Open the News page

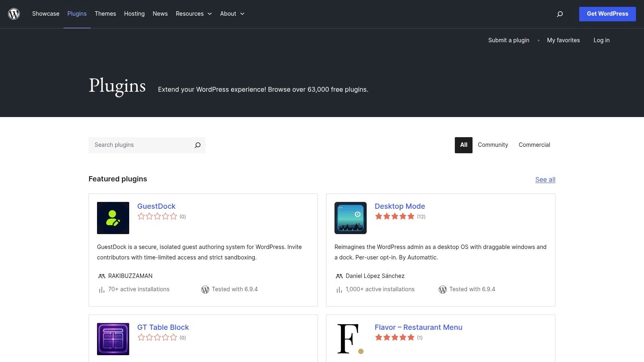point(160,14)
